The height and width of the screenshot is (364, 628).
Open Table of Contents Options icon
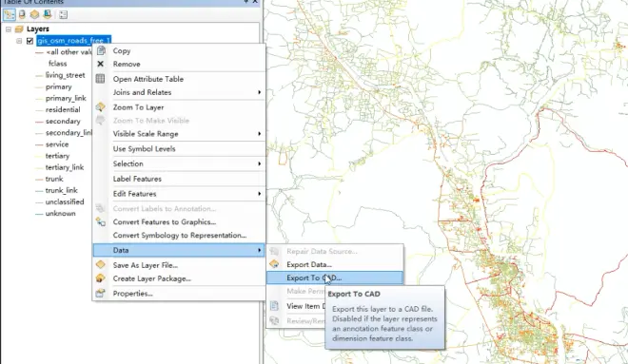pyautogui.click(x=64, y=15)
